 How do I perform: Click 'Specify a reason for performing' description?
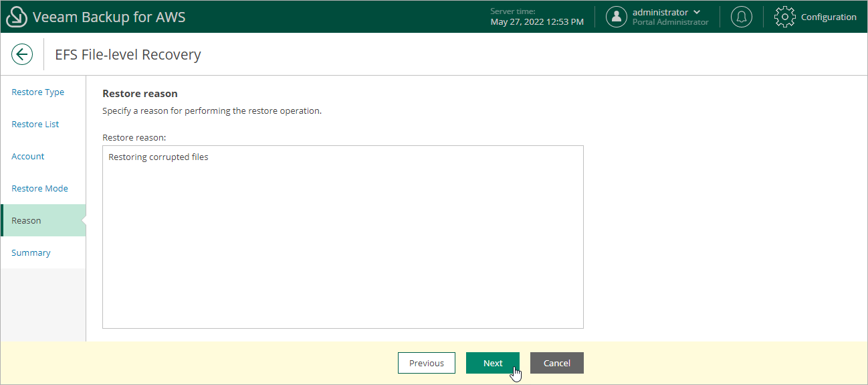(x=212, y=111)
